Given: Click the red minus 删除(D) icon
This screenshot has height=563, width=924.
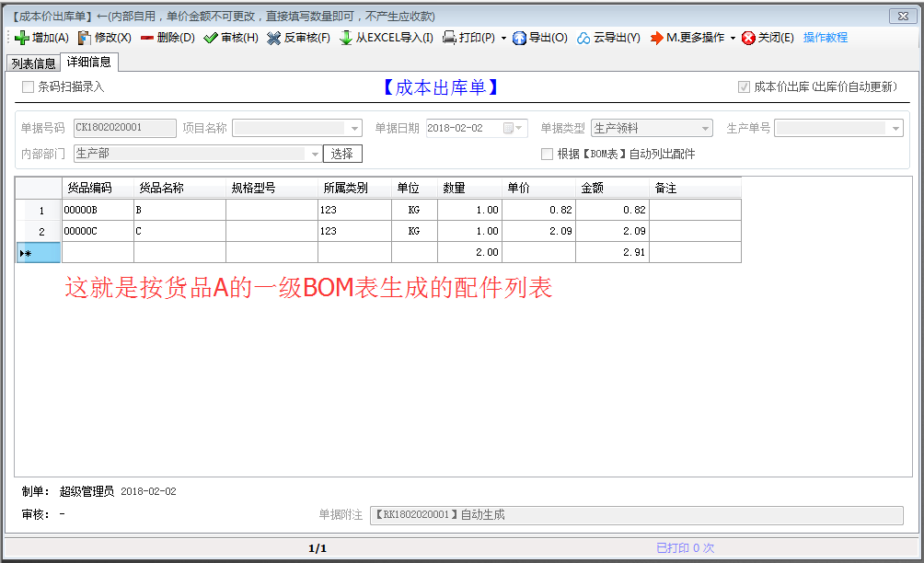Looking at the screenshot, I should [x=147, y=38].
